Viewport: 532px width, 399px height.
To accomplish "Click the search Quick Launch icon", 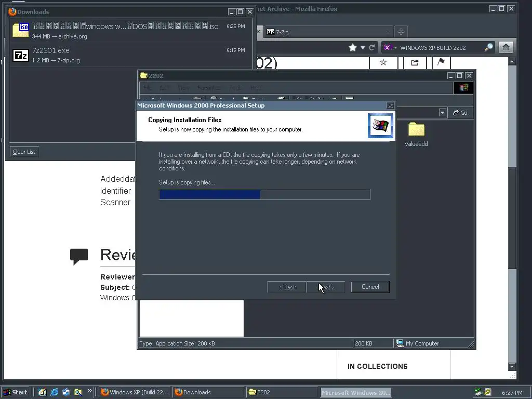I will (x=78, y=392).
